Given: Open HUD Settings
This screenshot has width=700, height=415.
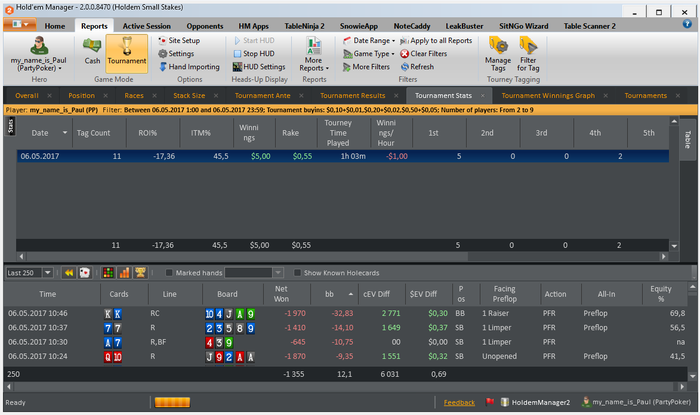Looking at the screenshot, I should [x=259, y=67].
